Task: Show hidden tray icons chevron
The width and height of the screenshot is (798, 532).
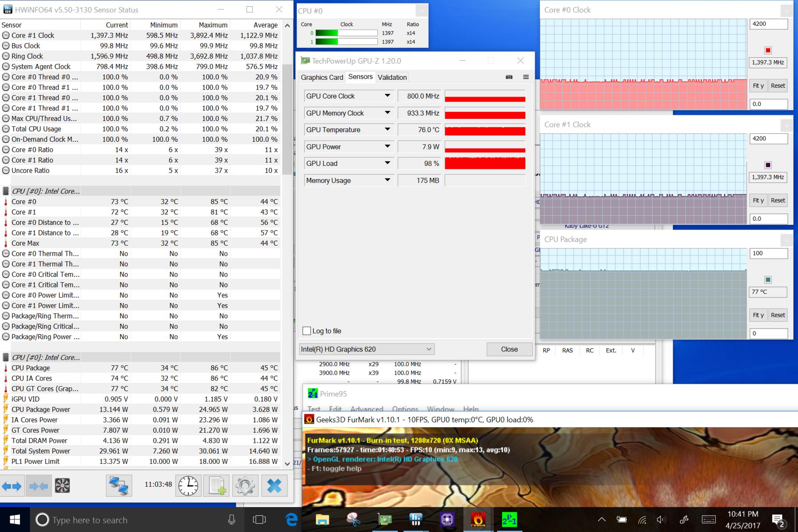Action: click(x=601, y=520)
